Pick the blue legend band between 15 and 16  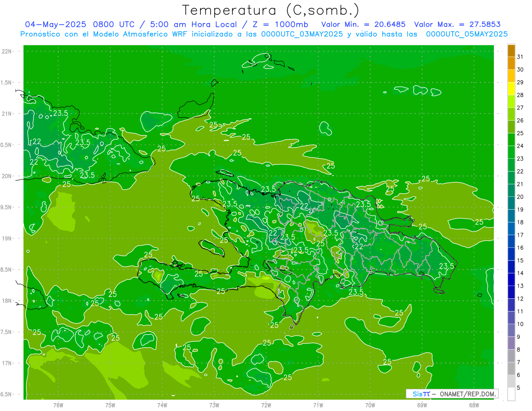click(x=511, y=254)
